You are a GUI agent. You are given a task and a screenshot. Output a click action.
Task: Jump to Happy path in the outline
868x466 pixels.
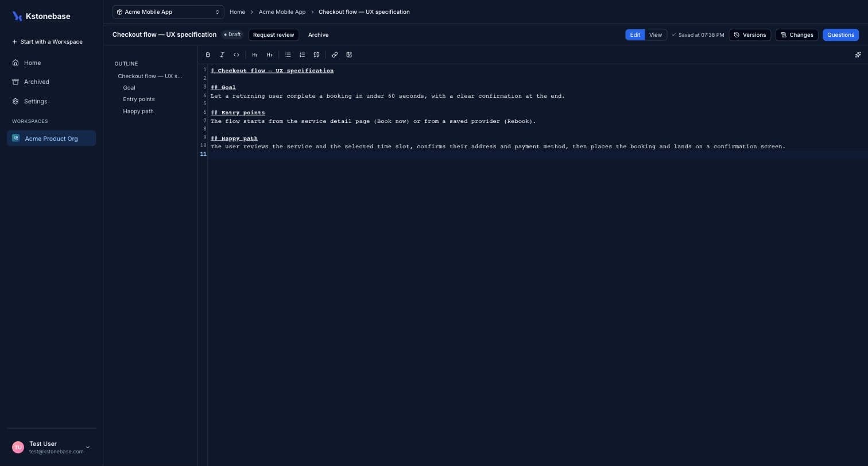138,111
